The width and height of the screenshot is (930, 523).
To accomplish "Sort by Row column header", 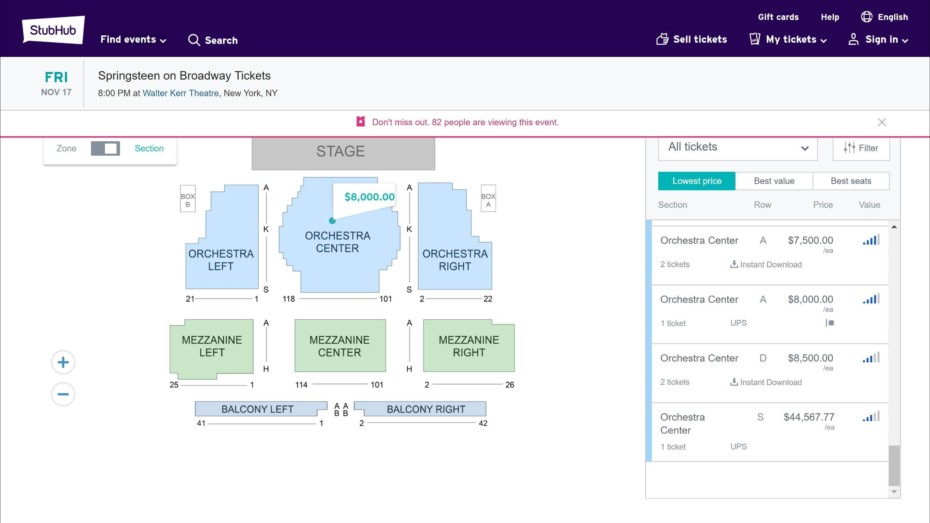I will pyautogui.click(x=762, y=205).
